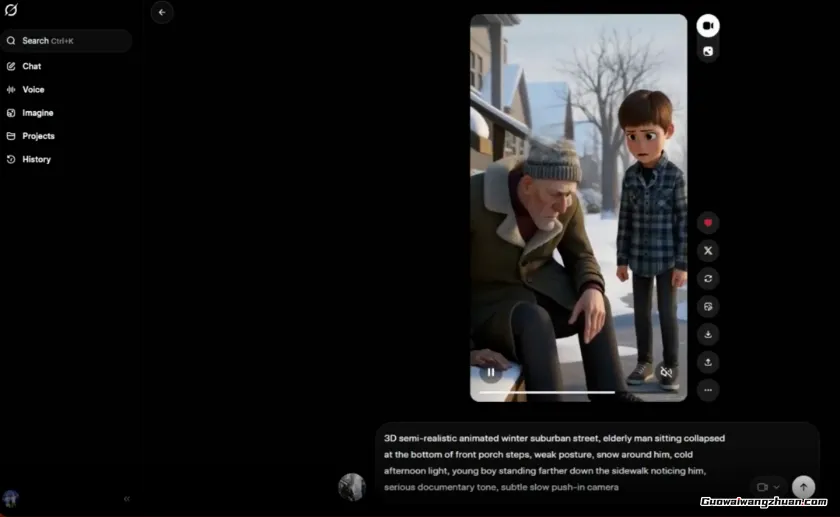Viewport: 840px width, 517px height.
Task: Collapse the left sidebar
Action: [127, 498]
